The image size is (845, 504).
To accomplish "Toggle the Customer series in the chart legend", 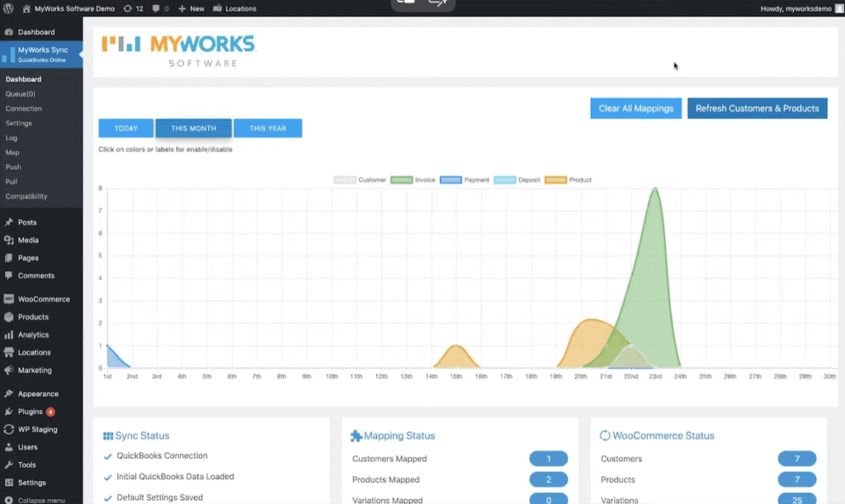I will (x=360, y=180).
